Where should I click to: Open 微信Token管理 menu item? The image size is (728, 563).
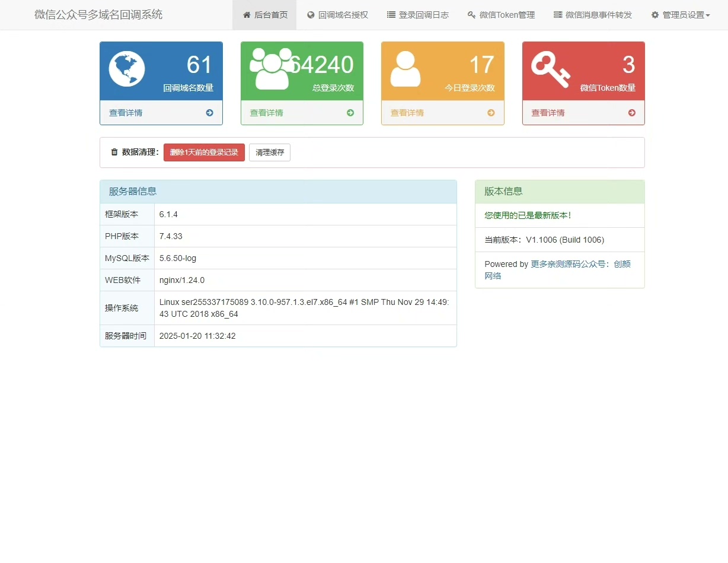pos(501,15)
